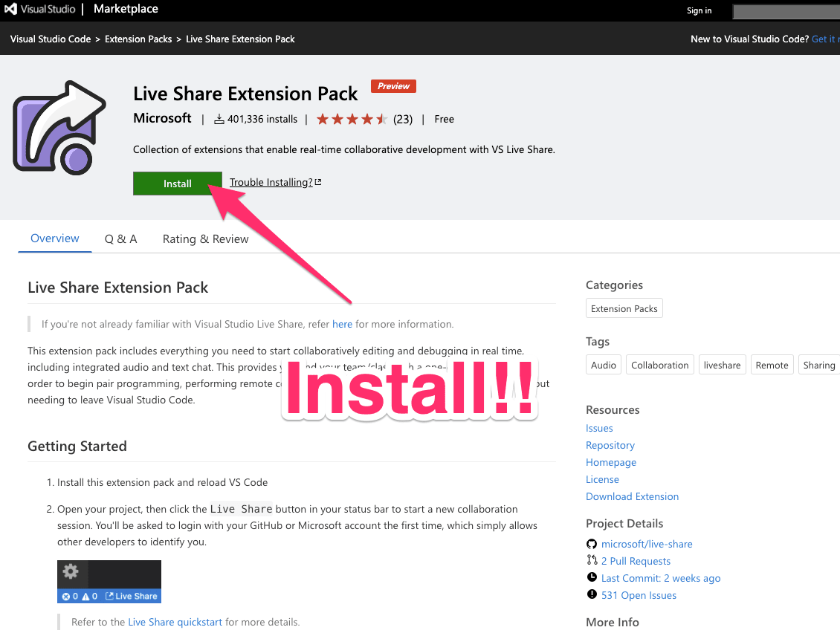
Task: Open the 531 Open Issues link
Action: click(x=639, y=596)
